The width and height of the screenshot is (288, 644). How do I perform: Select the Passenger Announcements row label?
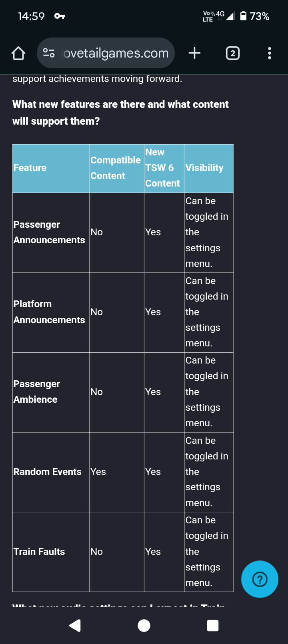coord(49,232)
